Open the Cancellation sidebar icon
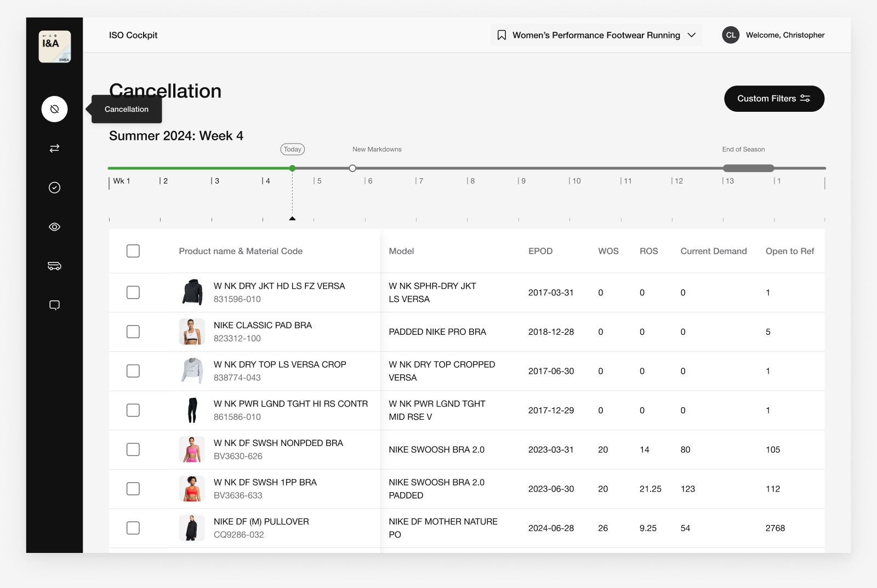The width and height of the screenshot is (877, 588). click(x=54, y=109)
